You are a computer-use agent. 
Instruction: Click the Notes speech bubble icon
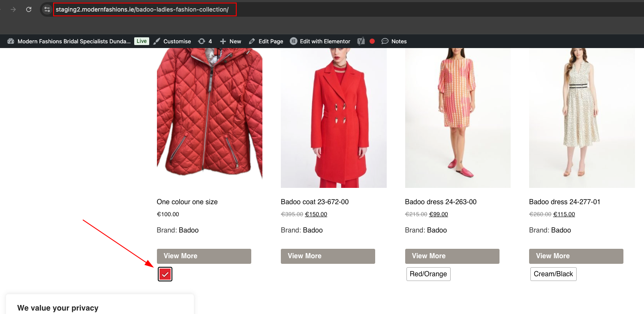[385, 41]
